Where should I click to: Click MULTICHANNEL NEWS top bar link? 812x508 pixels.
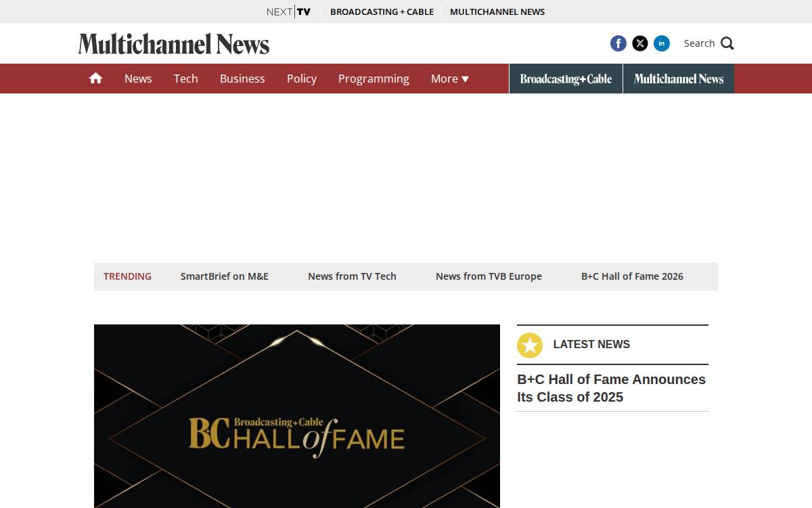pos(497,12)
